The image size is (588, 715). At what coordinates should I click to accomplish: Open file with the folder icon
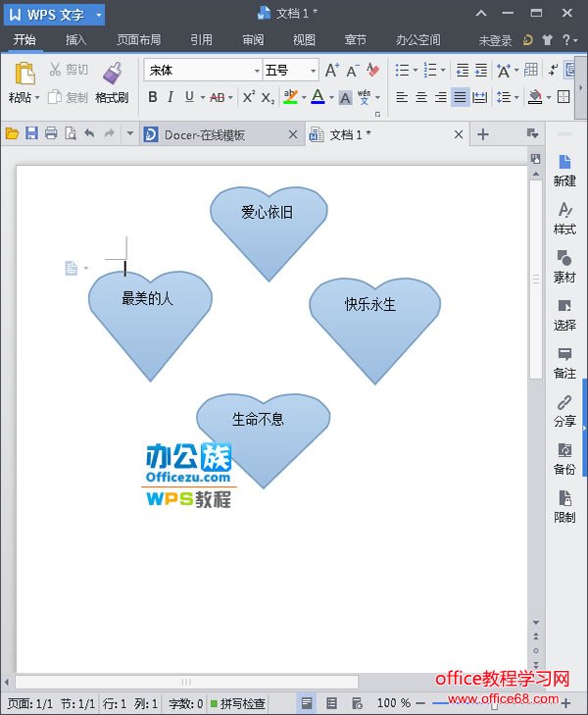tap(13, 133)
